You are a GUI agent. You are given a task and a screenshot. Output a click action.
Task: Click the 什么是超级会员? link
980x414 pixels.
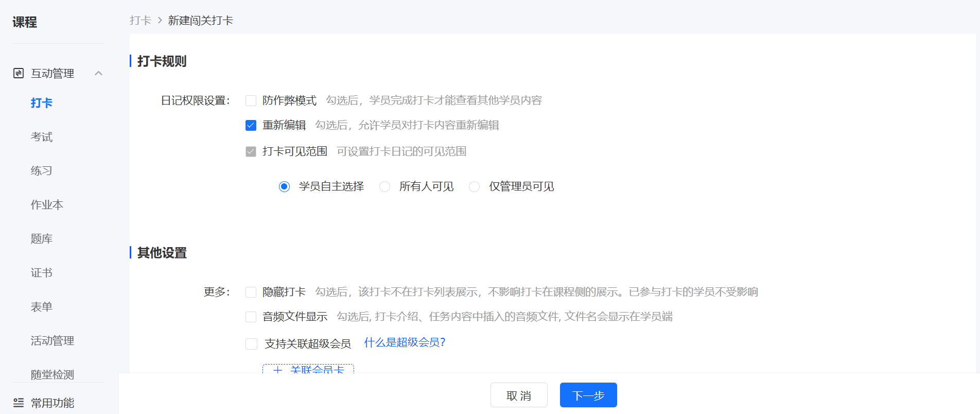[405, 342]
